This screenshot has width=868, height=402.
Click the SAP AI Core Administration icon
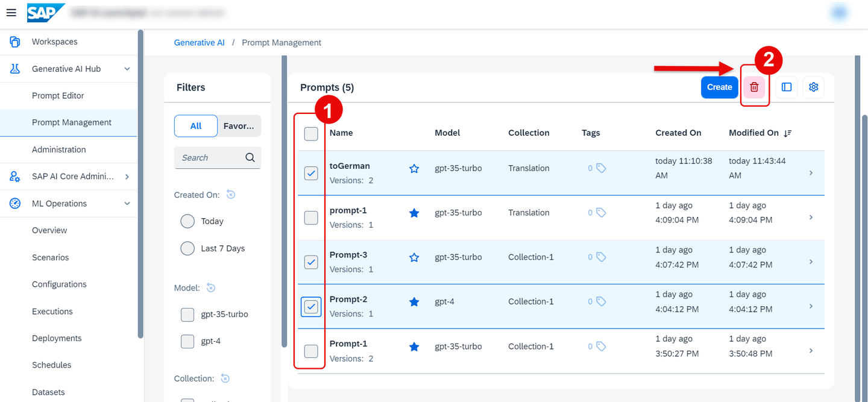(x=15, y=177)
